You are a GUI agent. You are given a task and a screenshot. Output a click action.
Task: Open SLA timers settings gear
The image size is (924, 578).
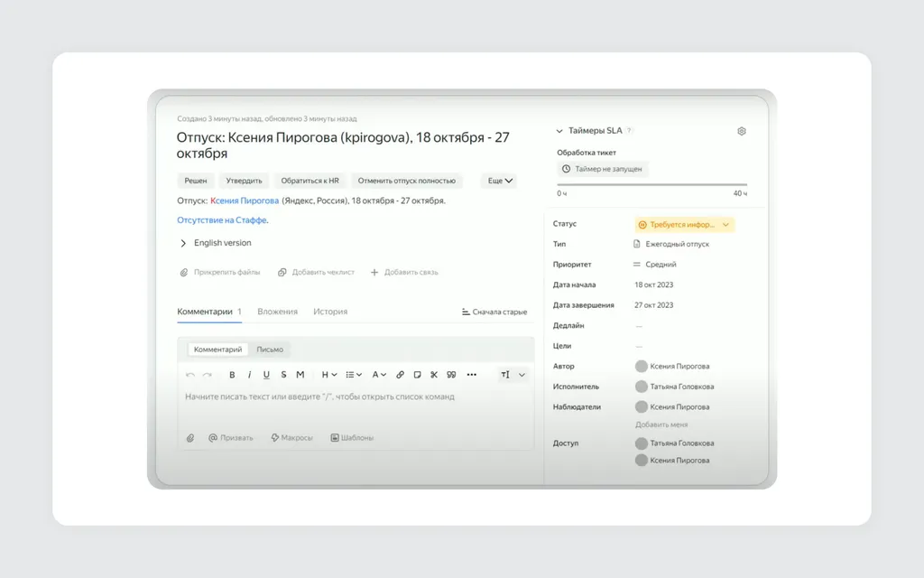coord(742,131)
